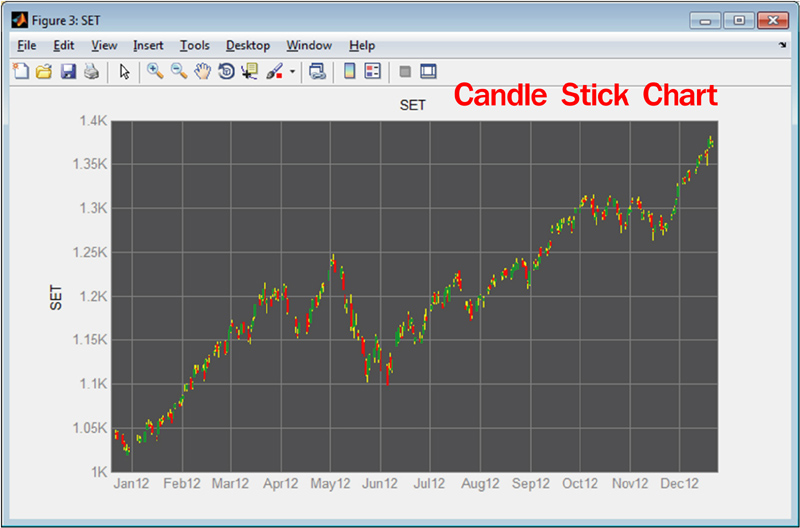Click the 1.35K y-axis tick label
This screenshot has width=800, height=528.
coord(90,164)
